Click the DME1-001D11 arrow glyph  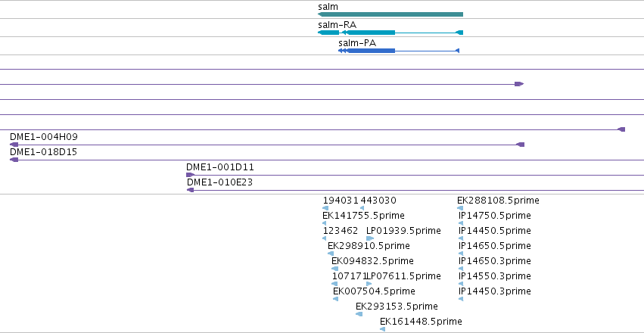pyautogui.click(x=190, y=175)
